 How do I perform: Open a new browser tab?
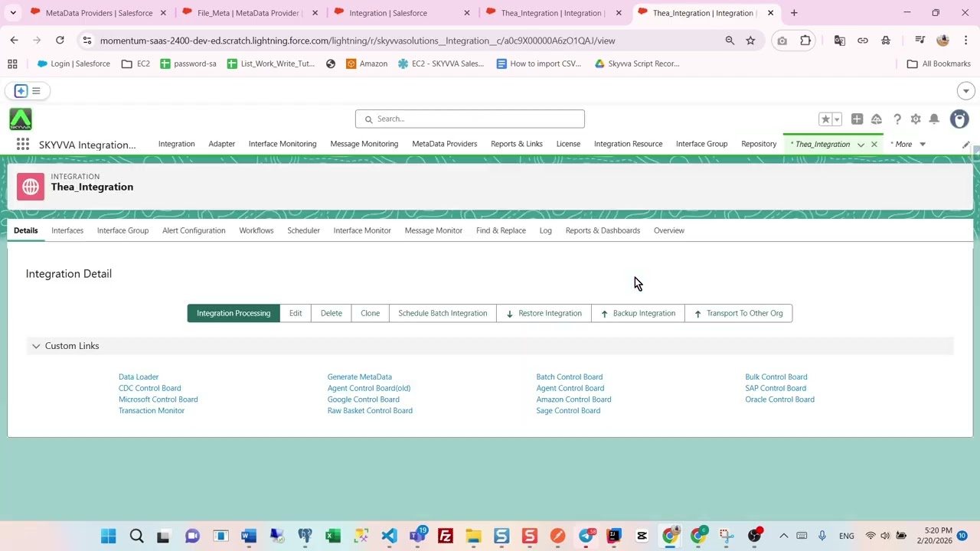(794, 13)
